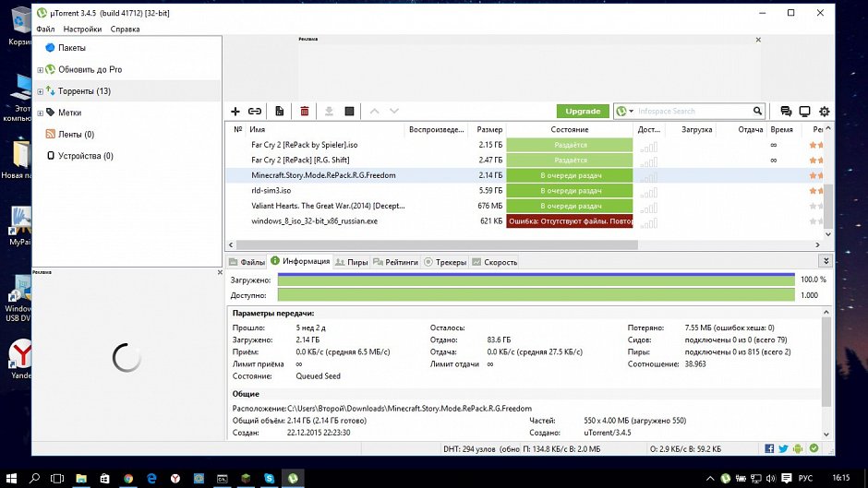Switch to the Скорость tab
The height and width of the screenshot is (488, 868).
494,262
